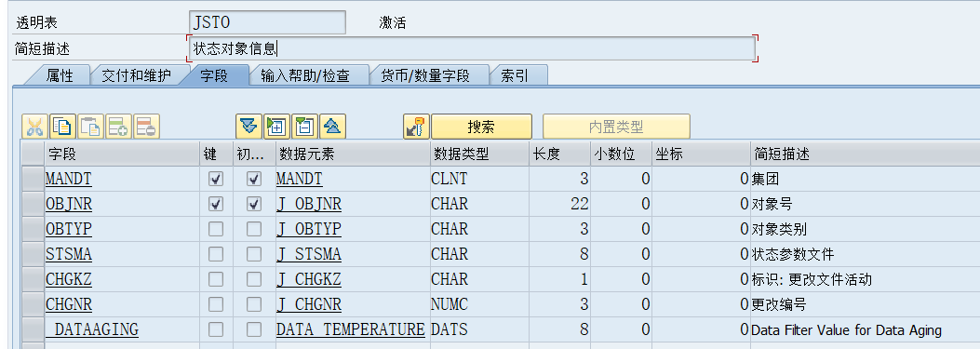
Task: Click description 标识: 更改文件活动
Action: 812,279
